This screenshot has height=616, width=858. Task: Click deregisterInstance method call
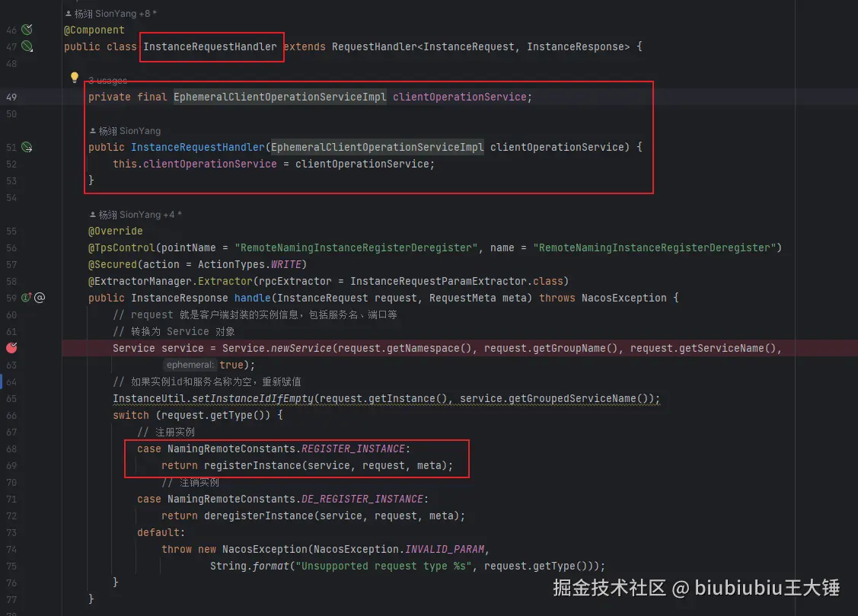(x=259, y=516)
